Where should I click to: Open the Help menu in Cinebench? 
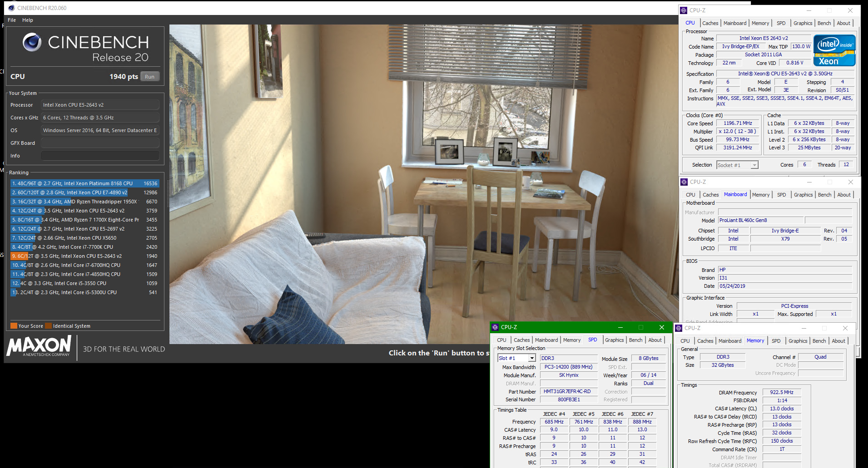[x=28, y=20]
